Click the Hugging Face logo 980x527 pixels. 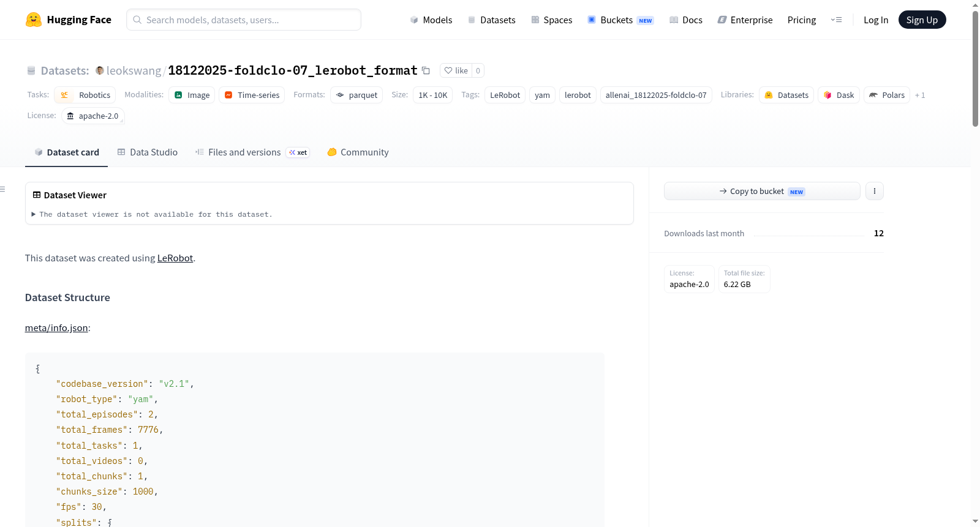33,20
